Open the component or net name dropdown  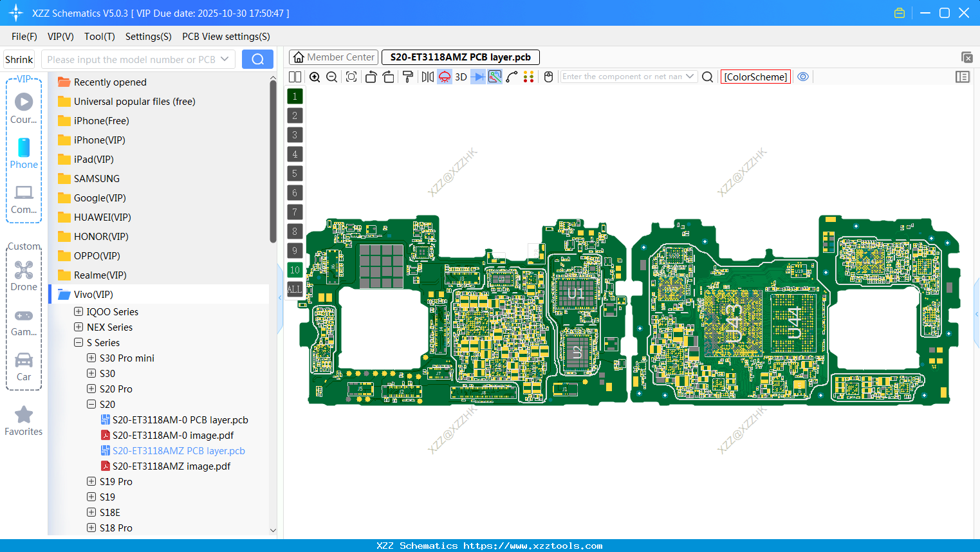tap(690, 77)
